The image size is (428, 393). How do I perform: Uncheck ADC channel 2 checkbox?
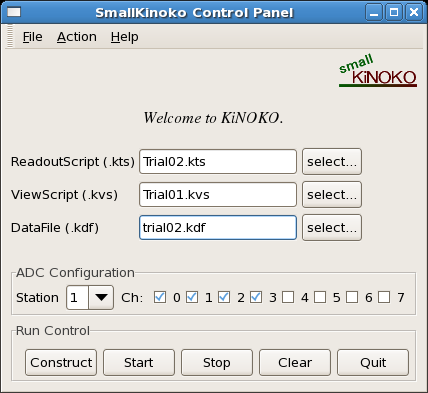coord(224,297)
